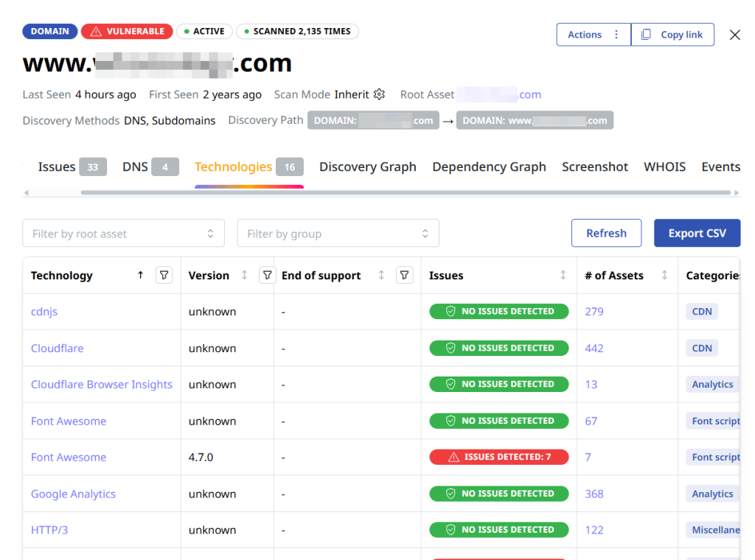This screenshot has width=755, height=560.
Task: Open Font Awesome with unknown version
Action: 69,421
